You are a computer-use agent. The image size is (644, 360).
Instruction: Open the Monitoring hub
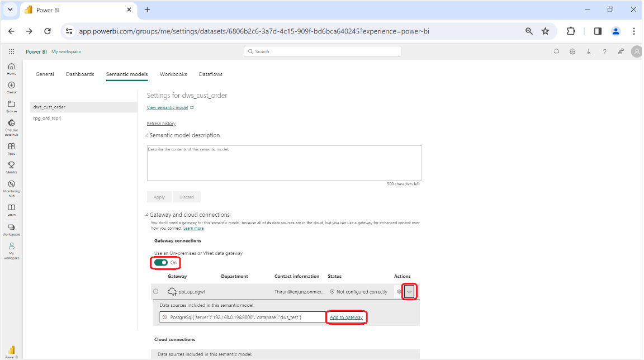click(12, 189)
